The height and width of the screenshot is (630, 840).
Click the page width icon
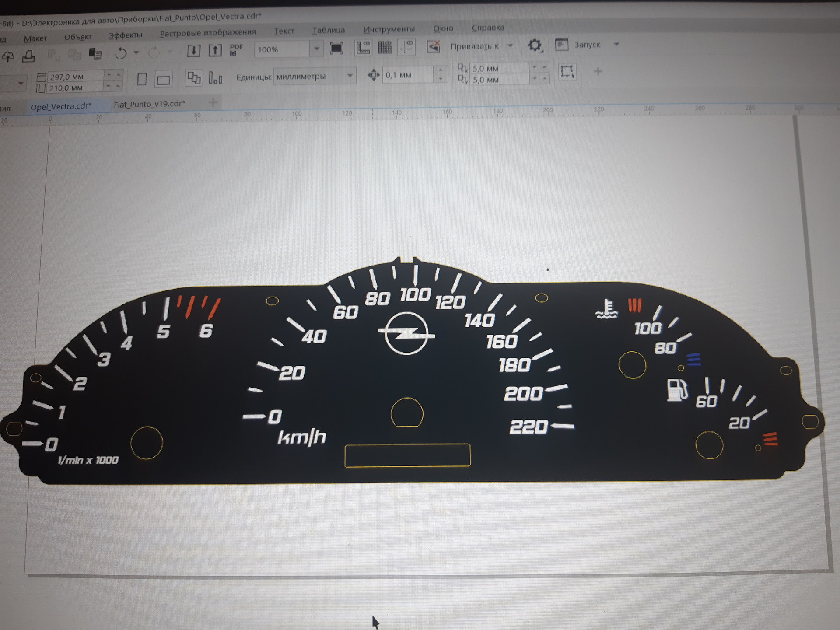(41, 77)
